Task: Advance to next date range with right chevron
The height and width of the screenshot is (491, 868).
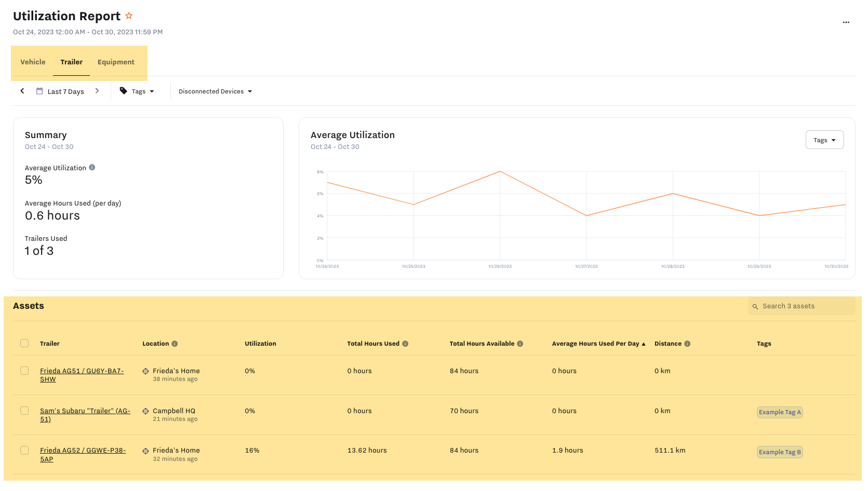Action: (x=97, y=91)
